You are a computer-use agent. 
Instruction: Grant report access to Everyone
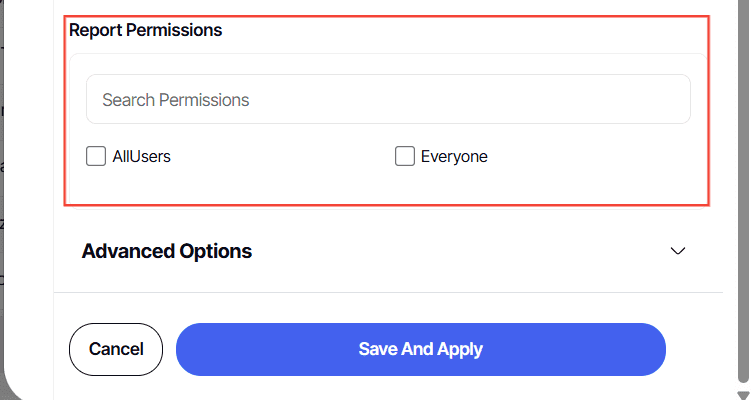[405, 156]
